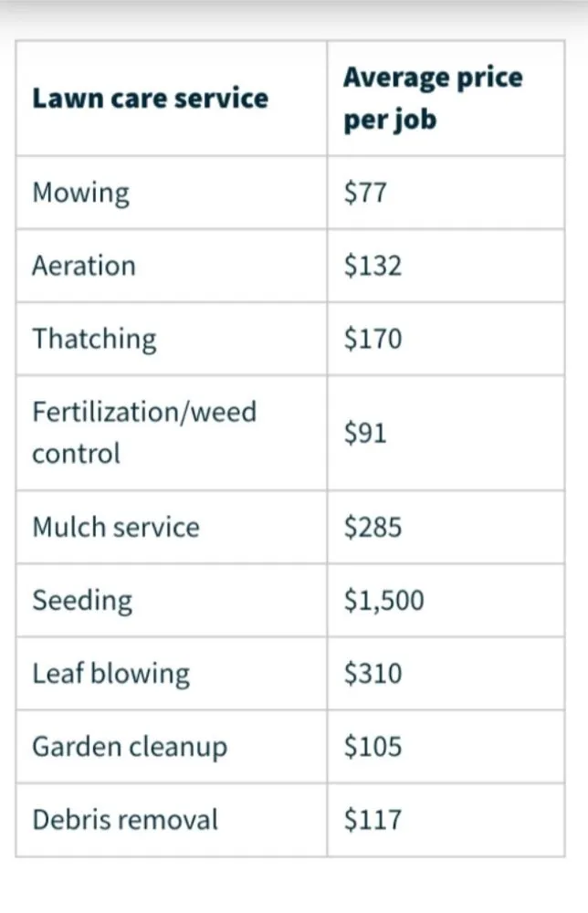Select the Seeding row label

[82, 600]
